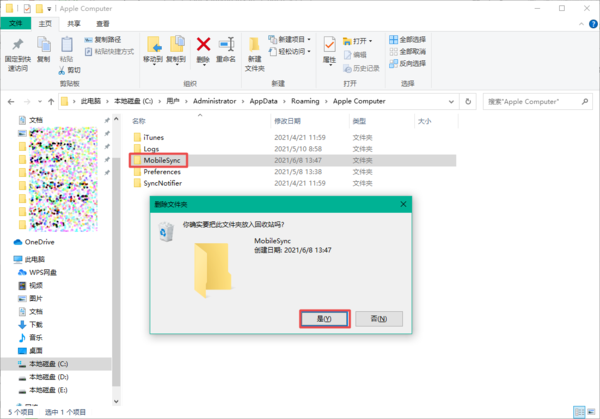
Task: Open the New item dropdown
Action: [x=290, y=39]
